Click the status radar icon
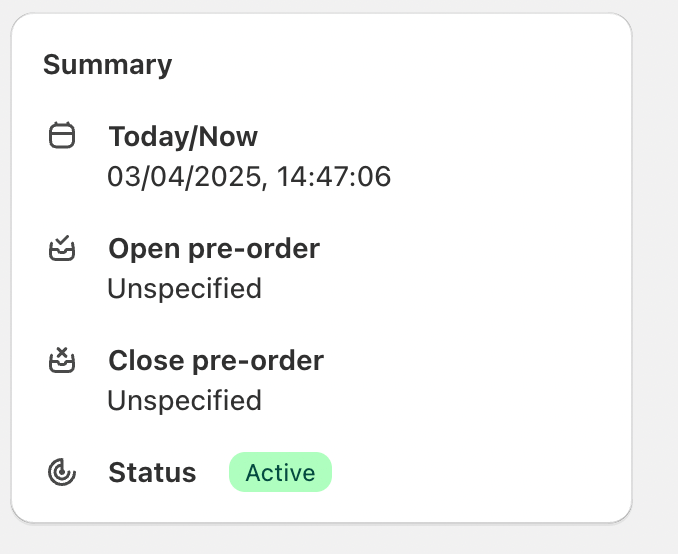678x554 pixels. (62, 472)
